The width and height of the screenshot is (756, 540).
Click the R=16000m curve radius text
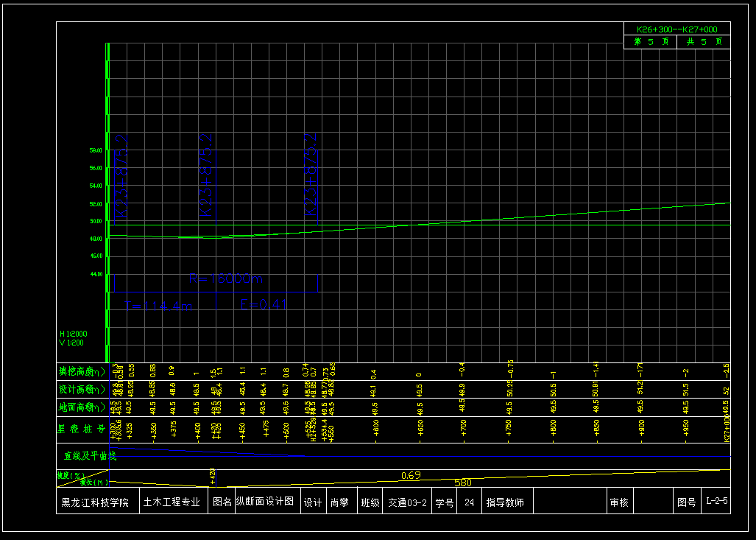pyautogui.click(x=225, y=279)
